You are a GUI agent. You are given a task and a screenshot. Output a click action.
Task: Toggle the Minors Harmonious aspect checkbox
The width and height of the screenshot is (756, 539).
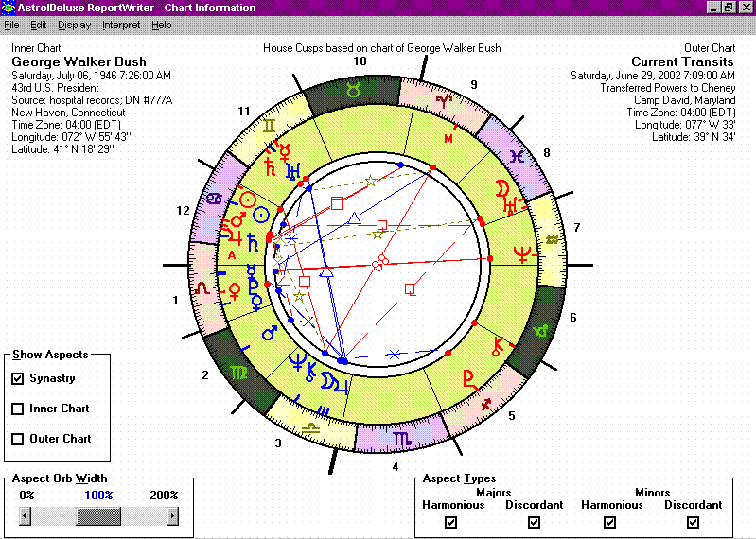coord(609,522)
